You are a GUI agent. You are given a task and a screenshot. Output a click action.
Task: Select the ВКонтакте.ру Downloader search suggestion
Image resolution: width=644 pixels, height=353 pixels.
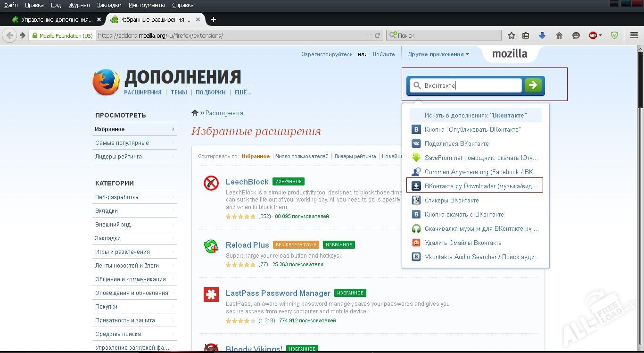(475, 186)
